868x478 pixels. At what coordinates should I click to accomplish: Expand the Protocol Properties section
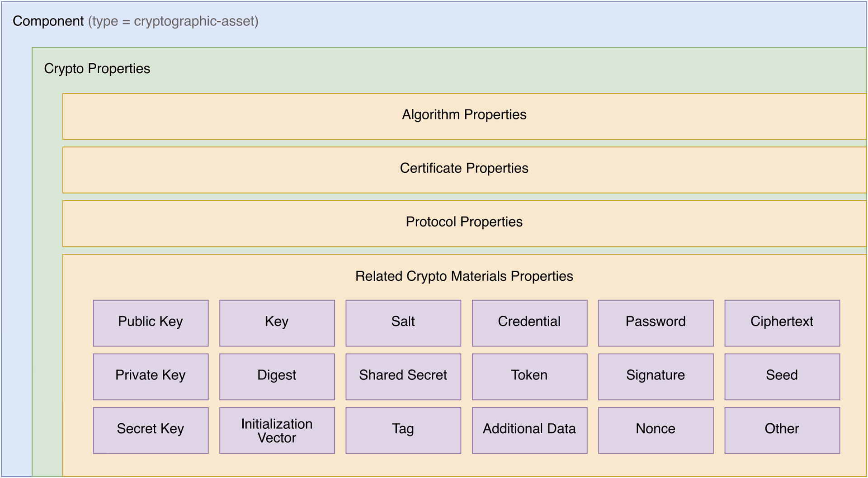coord(464,222)
